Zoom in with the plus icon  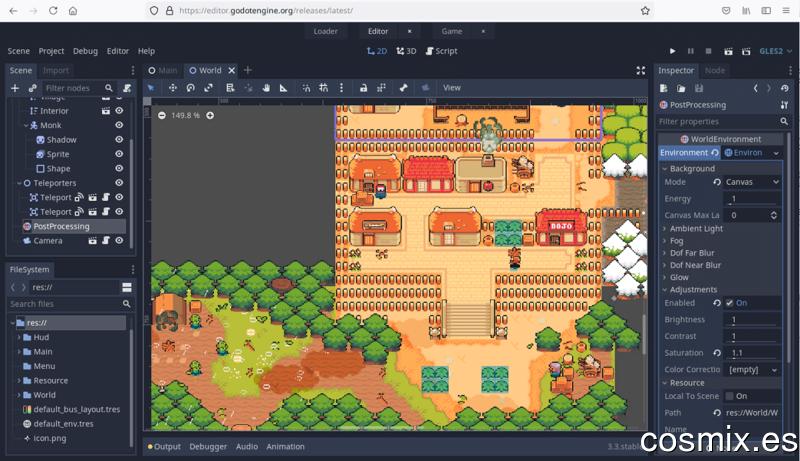tap(210, 115)
